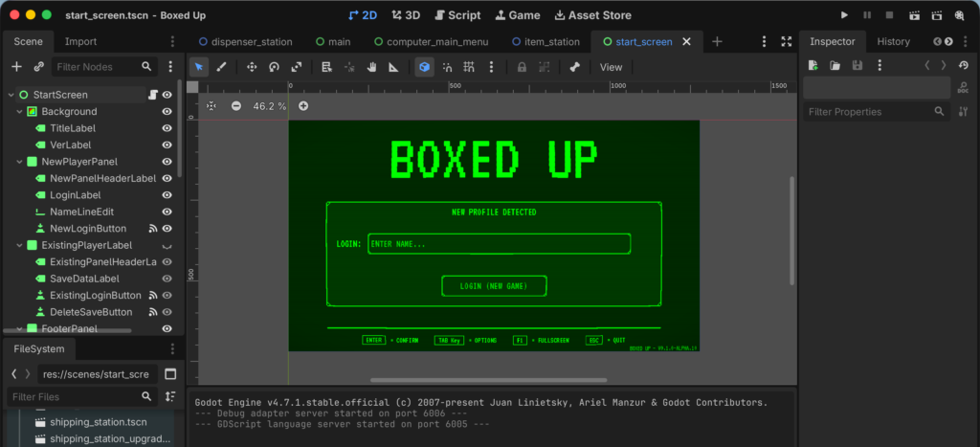Open the Scene dock options menu
This screenshot has width=980, height=447.
173,41
